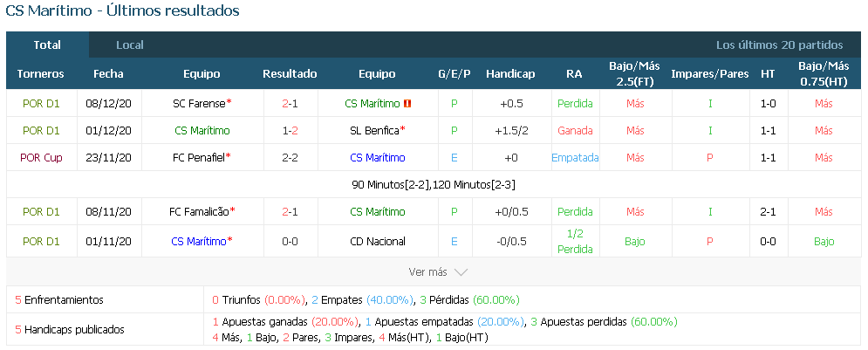Open the 0-0 result against CD Nacional
Image resolution: width=868 pixels, height=350 pixels.
point(290,241)
